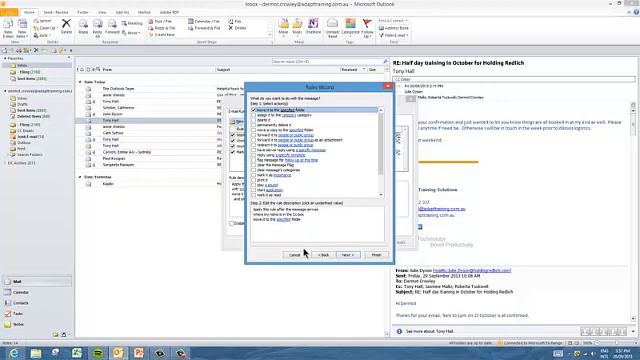Viewport: 640px width, 360px height.
Task: Click the Rules ribbon icon
Action: (298, 24)
